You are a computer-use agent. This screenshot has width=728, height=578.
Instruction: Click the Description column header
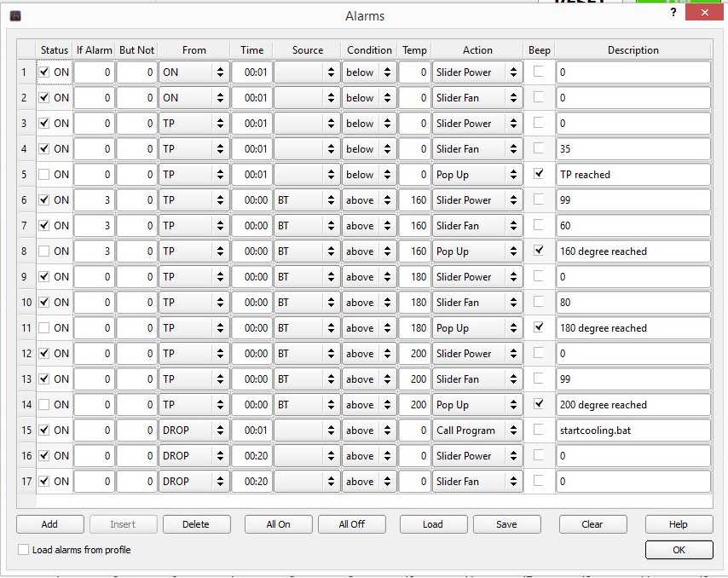[x=633, y=50]
